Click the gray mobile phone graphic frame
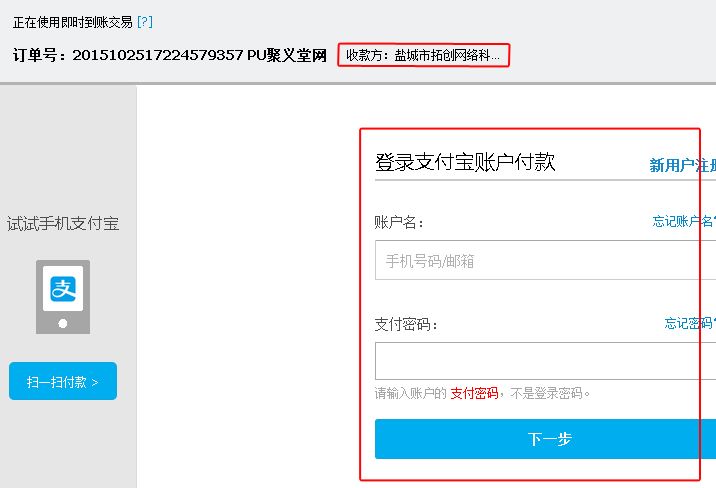This screenshot has height=488, width=716. (63, 297)
